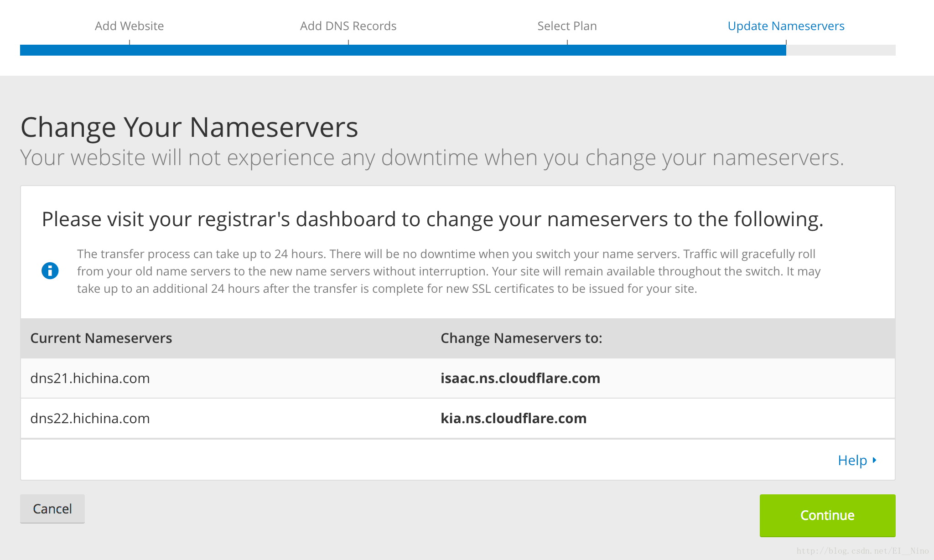This screenshot has width=934, height=560.
Task: Click the setup progress bar
Action: point(458,50)
